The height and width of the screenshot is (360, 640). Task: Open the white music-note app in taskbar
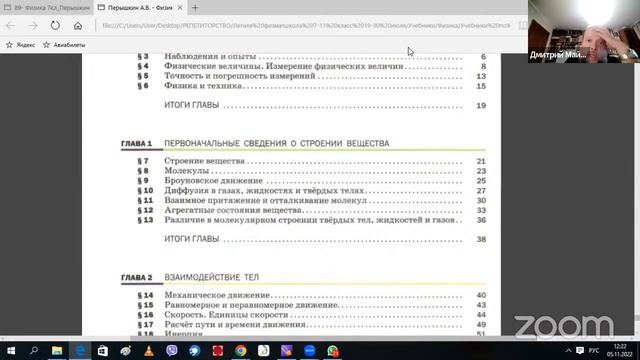[264, 351]
